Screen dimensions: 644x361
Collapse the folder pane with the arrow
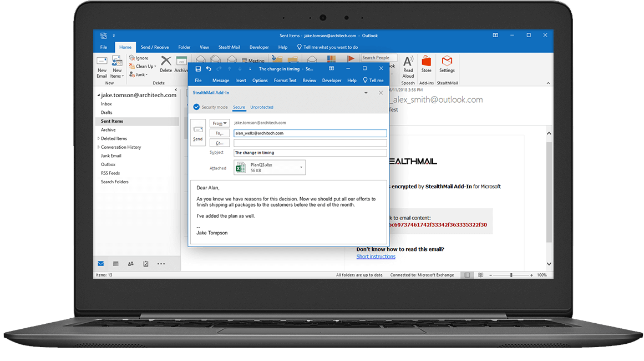click(x=176, y=89)
